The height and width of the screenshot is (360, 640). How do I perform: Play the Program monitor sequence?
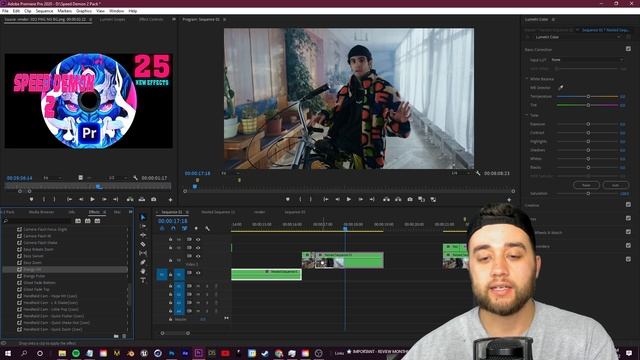pyautogui.click(x=349, y=199)
